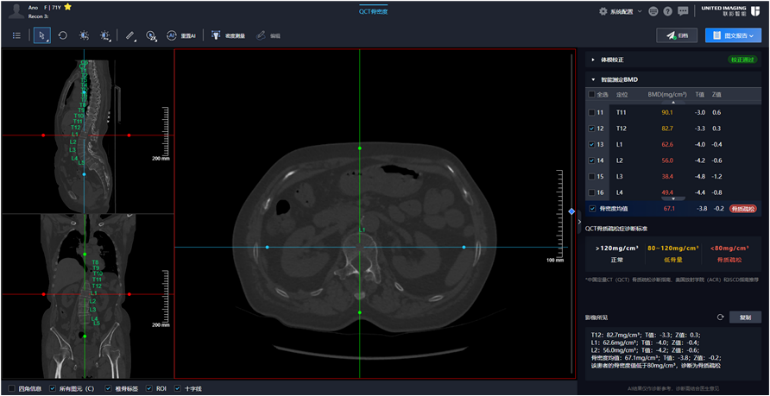This screenshot has width=770, height=396.
Task: Toggle the mean bone density checkbox
Action: pyautogui.click(x=592, y=208)
